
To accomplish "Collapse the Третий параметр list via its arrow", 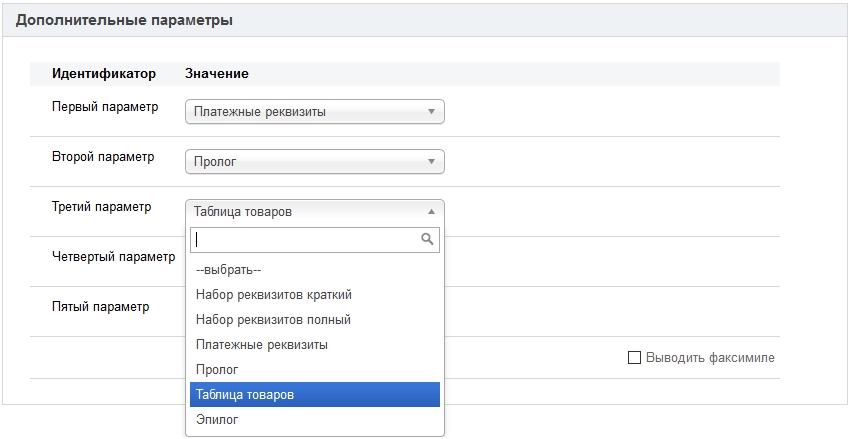I will pos(431,211).
